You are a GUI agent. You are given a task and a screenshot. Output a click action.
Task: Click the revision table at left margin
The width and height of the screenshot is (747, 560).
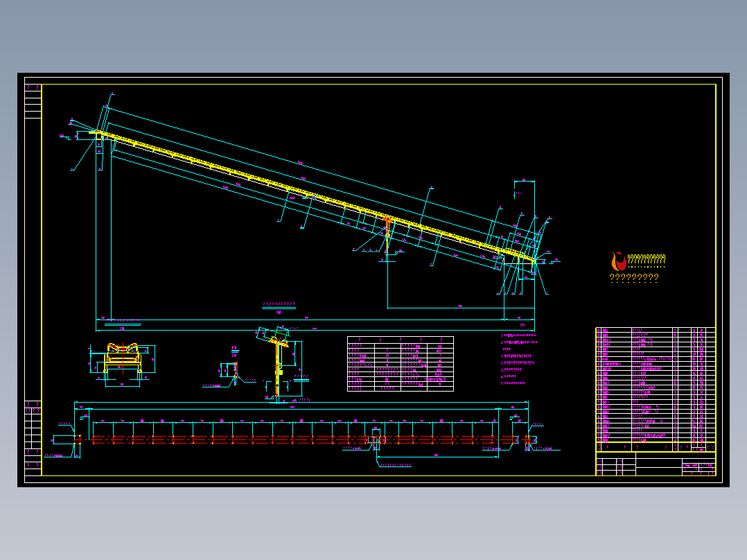[33, 438]
